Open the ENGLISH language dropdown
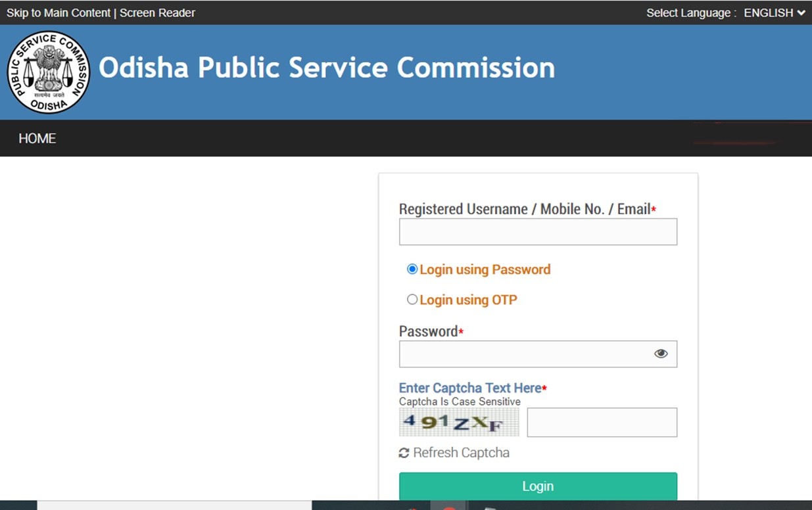Viewport: 812px width, 510px height. point(769,12)
